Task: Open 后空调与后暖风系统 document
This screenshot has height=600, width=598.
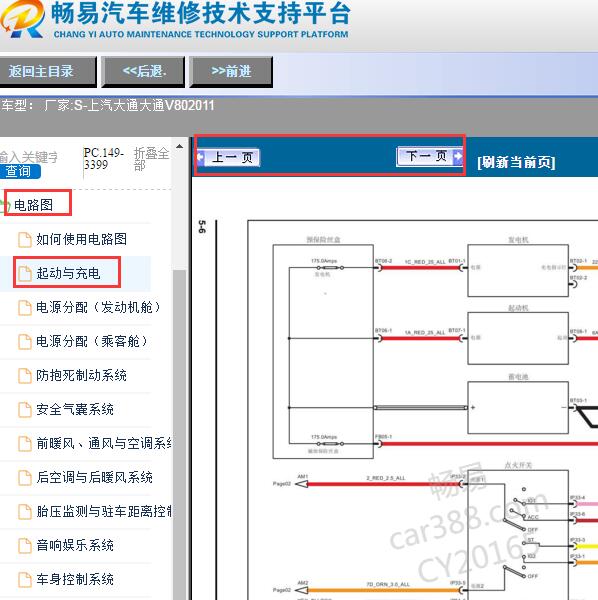Action: point(94,477)
